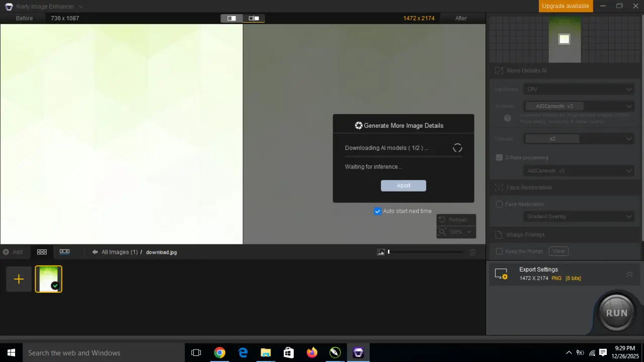Switch to filmstrip thumbnail view
Screen dimensions: 644x362
64,252
